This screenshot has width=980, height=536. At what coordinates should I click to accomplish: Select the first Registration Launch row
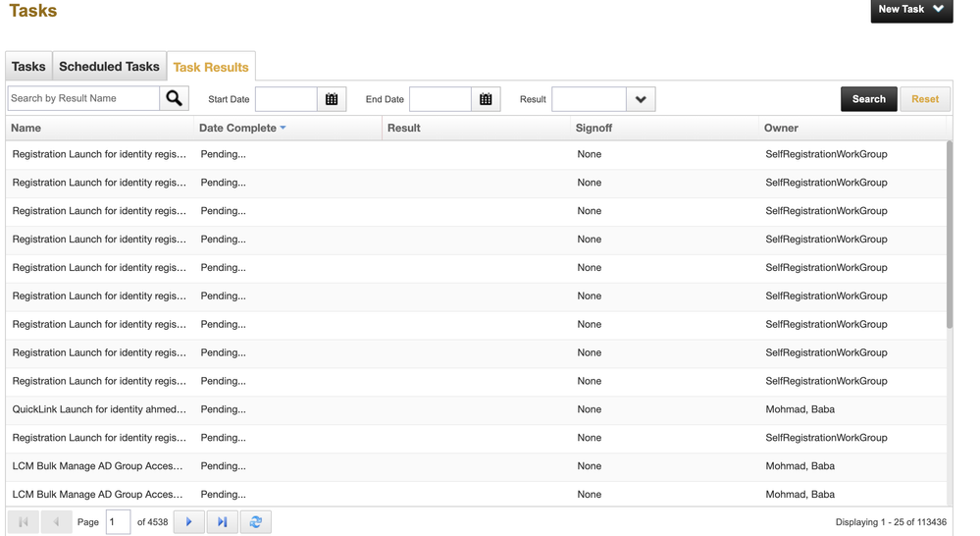tap(476, 154)
